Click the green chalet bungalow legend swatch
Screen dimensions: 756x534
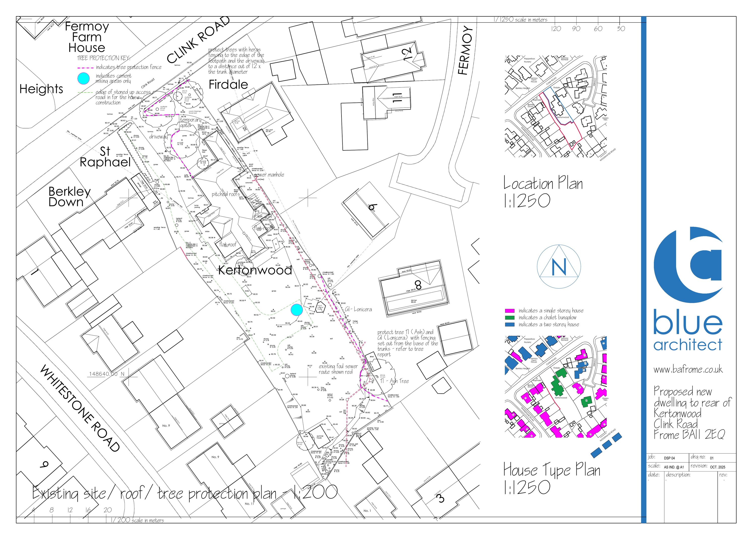coord(509,318)
